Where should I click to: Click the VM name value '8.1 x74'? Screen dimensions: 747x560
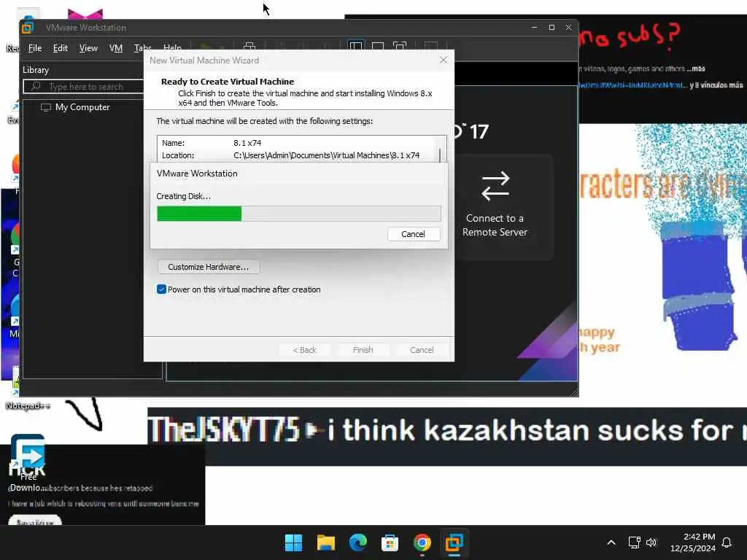click(x=247, y=143)
